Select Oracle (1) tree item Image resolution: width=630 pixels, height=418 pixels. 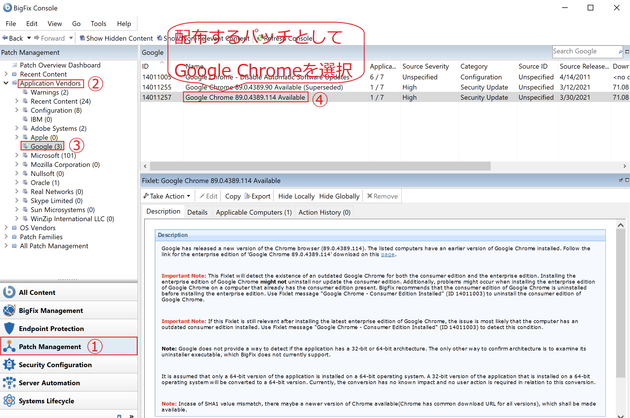pyautogui.click(x=45, y=182)
